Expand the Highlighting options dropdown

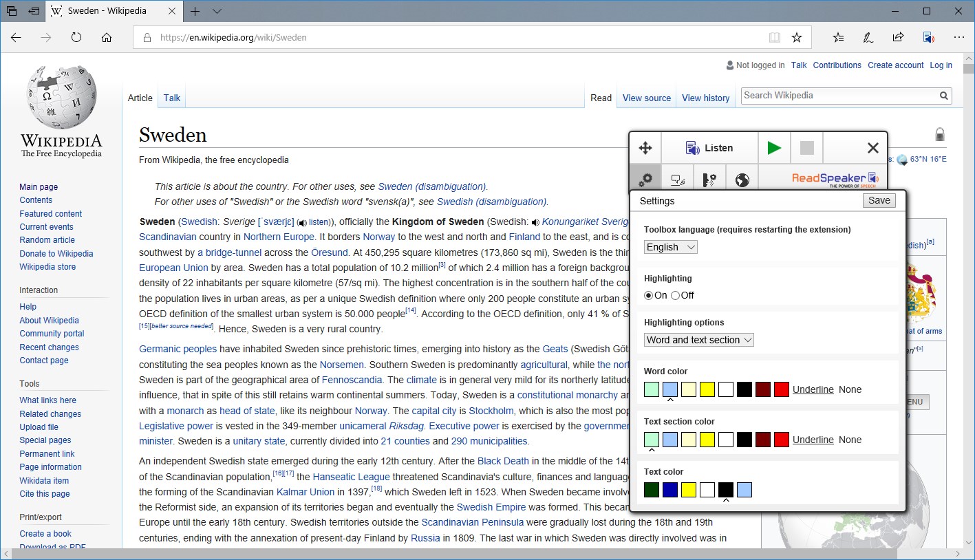pyautogui.click(x=699, y=340)
